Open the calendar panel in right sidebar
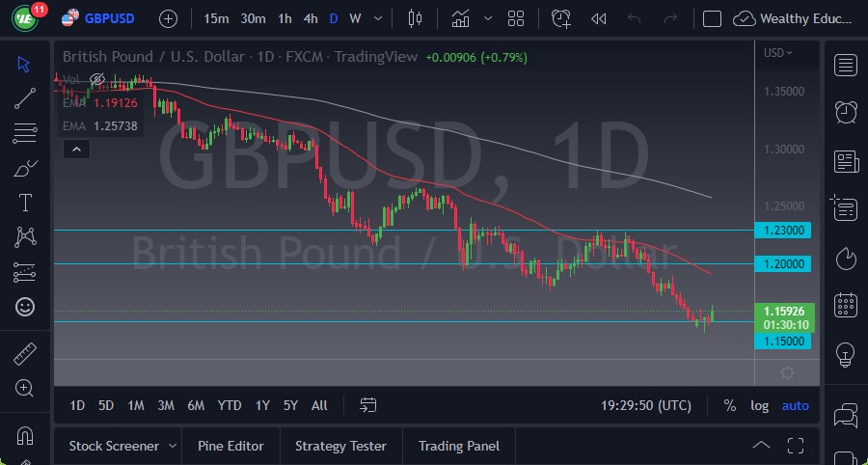 point(846,306)
